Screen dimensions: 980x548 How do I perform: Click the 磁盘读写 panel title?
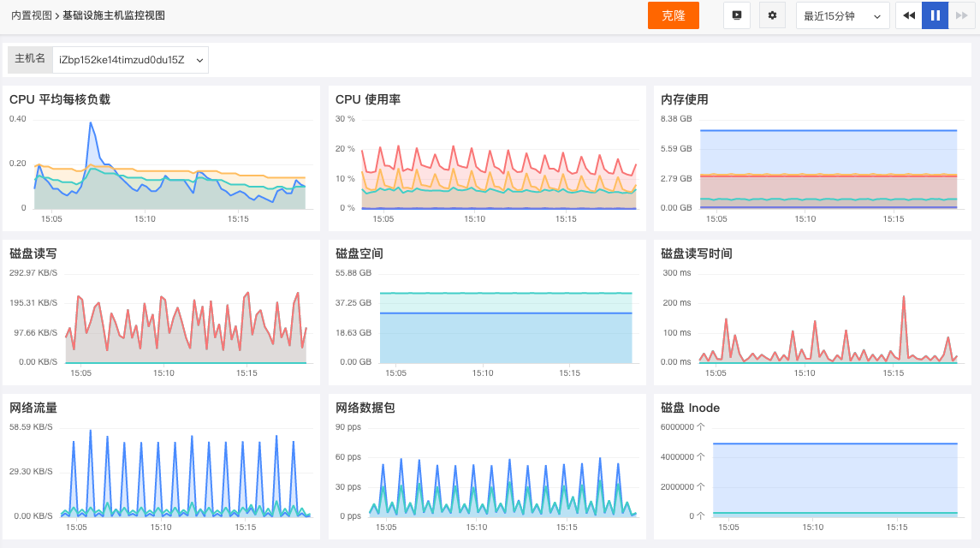click(x=33, y=253)
